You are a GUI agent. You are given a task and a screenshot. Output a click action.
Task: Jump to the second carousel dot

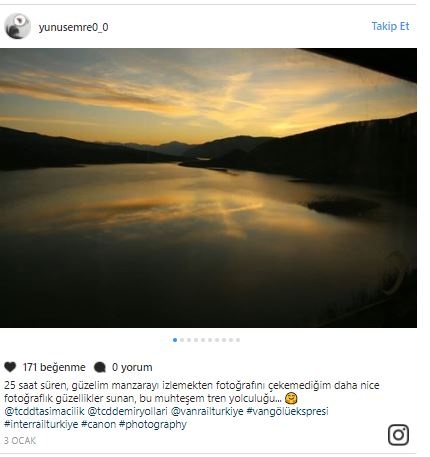tap(182, 340)
